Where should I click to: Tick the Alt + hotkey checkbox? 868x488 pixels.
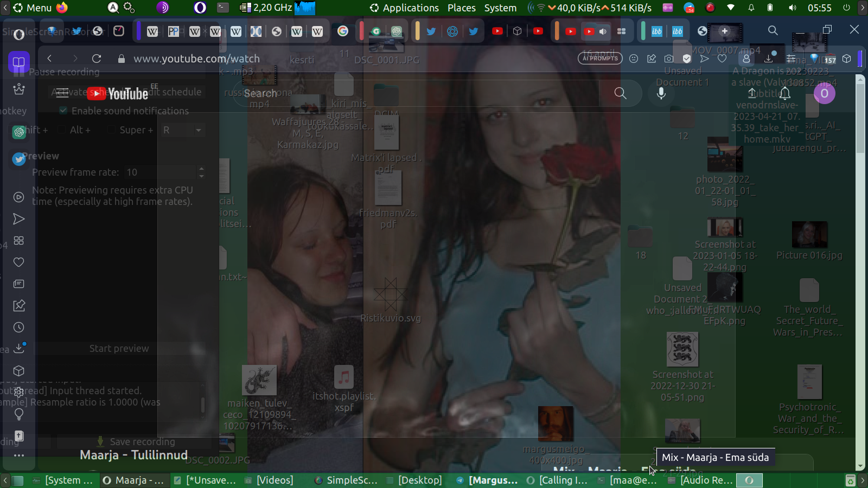pyautogui.click(x=62, y=130)
